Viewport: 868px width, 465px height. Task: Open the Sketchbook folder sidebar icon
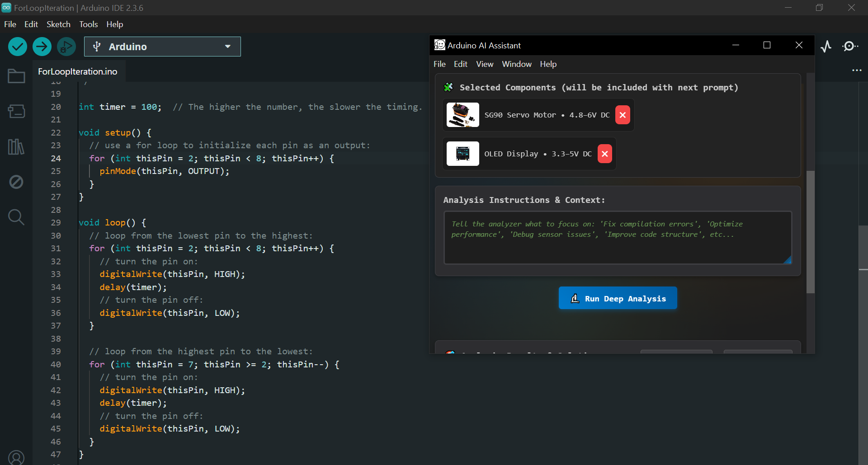point(16,76)
